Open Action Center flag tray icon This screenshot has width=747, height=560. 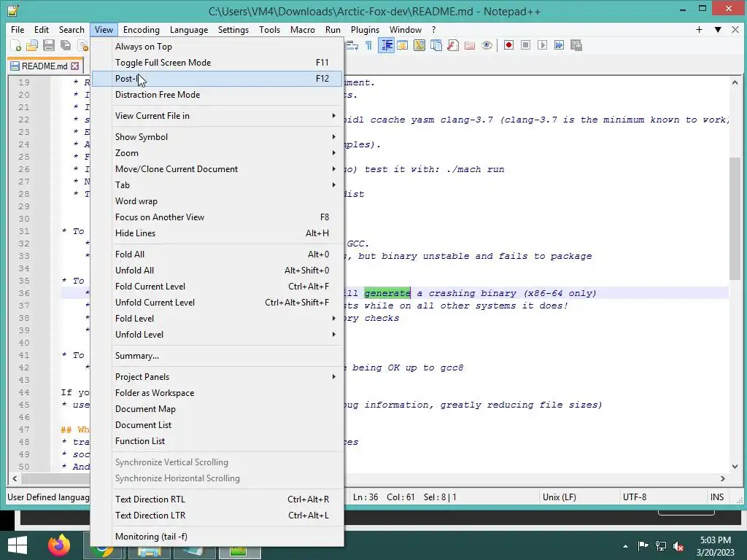click(643, 546)
